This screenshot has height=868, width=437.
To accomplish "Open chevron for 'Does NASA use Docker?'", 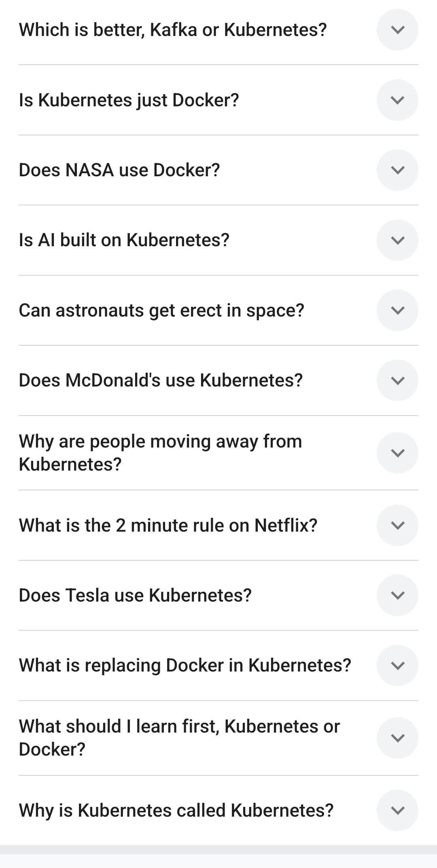I will click(397, 170).
